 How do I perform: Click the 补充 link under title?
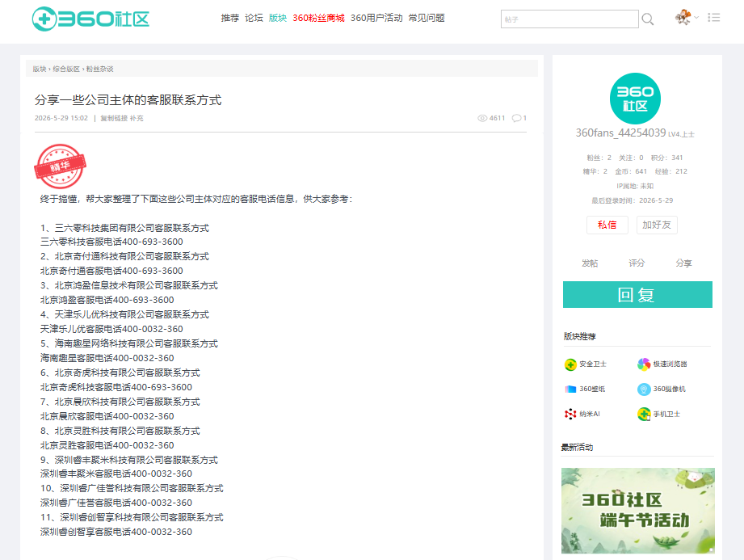[x=137, y=118]
